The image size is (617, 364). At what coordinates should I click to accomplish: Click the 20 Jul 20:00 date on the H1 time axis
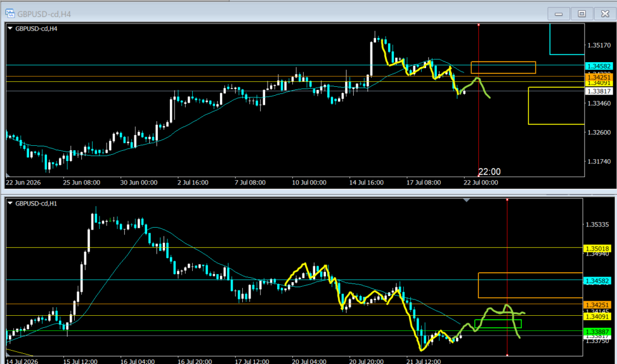point(366,361)
